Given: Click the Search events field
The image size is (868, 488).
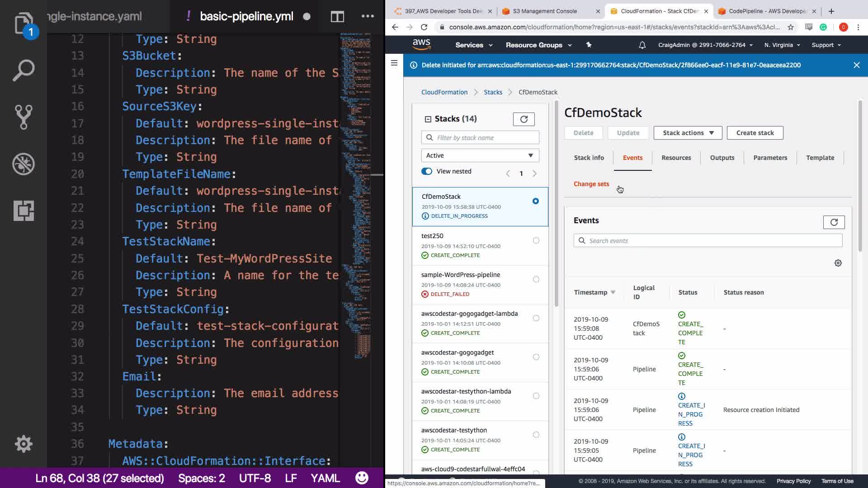Looking at the screenshot, I should click(x=708, y=241).
